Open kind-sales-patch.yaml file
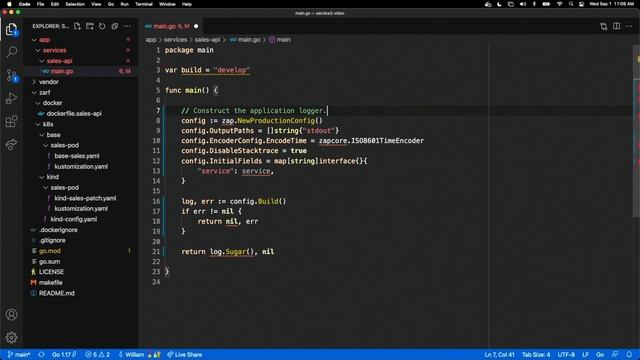640x360 pixels. [x=81, y=198]
